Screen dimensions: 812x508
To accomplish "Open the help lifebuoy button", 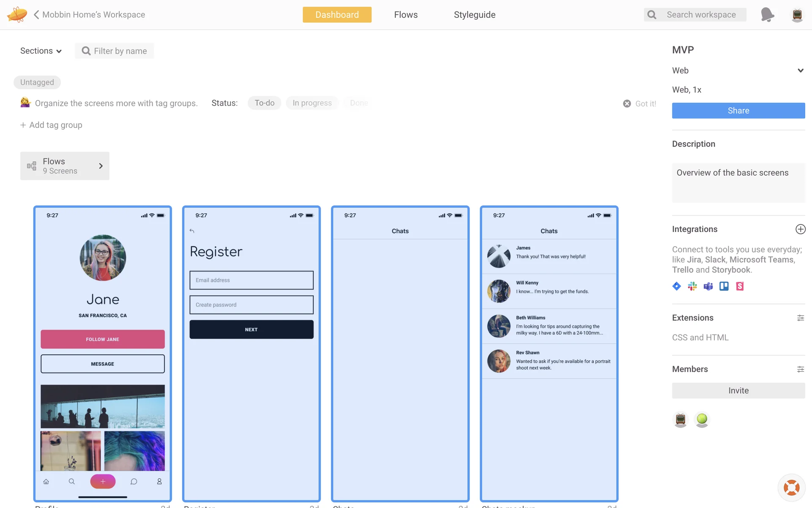I will pyautogui.click(x=791, y=487).
